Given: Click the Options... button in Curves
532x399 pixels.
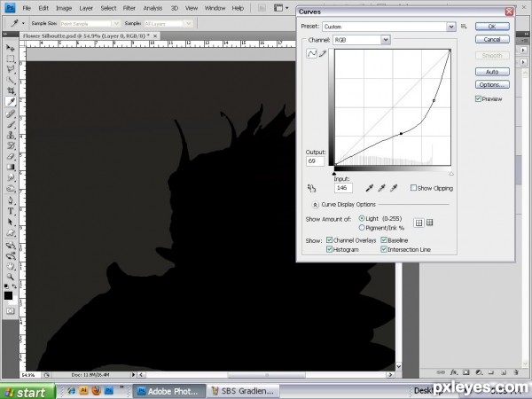Looking at the screenshot, I should tap(492, 85).
